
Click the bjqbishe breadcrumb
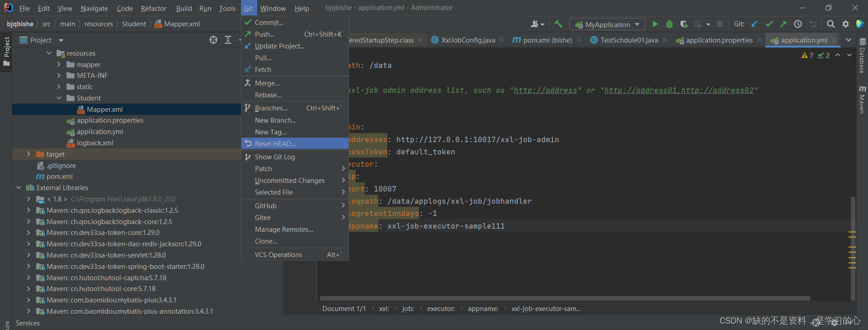20,24
